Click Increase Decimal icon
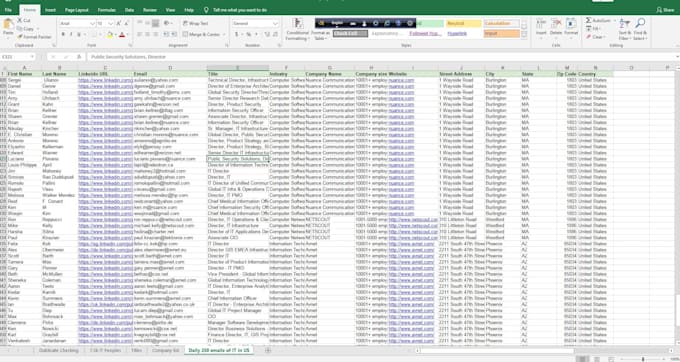Image resolution: width=680 pixels, height=362 pixels. [x=267, y=34]
